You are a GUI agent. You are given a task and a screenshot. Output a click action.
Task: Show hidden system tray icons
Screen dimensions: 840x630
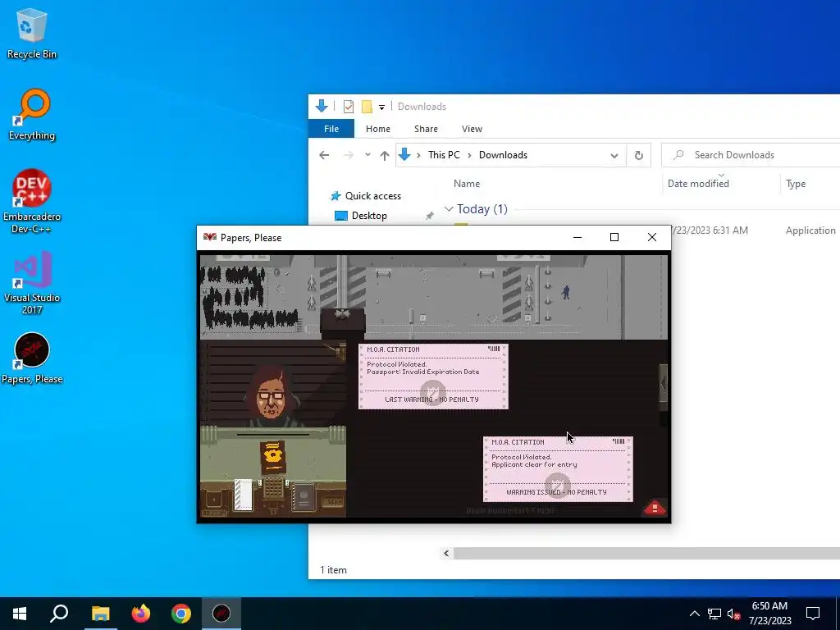[x=694, y=614]
